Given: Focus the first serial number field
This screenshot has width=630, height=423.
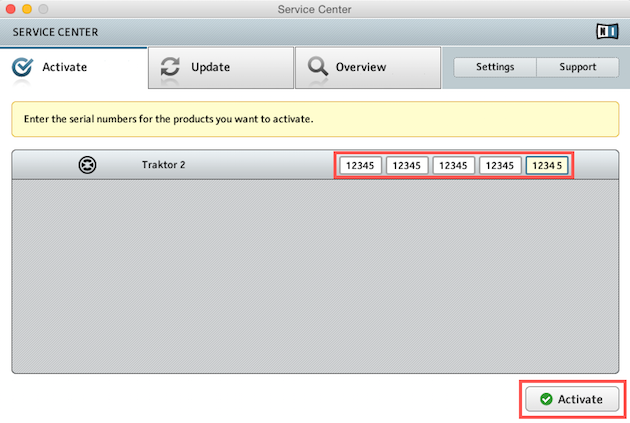Looking at the screenshot, I should (360, 165).
